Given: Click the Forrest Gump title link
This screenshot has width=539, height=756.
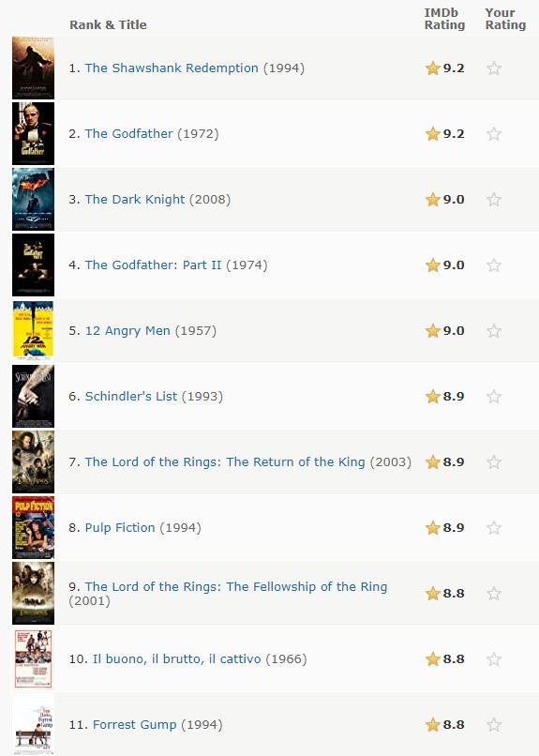Looking at the screenshot, I should click(134, 725).
